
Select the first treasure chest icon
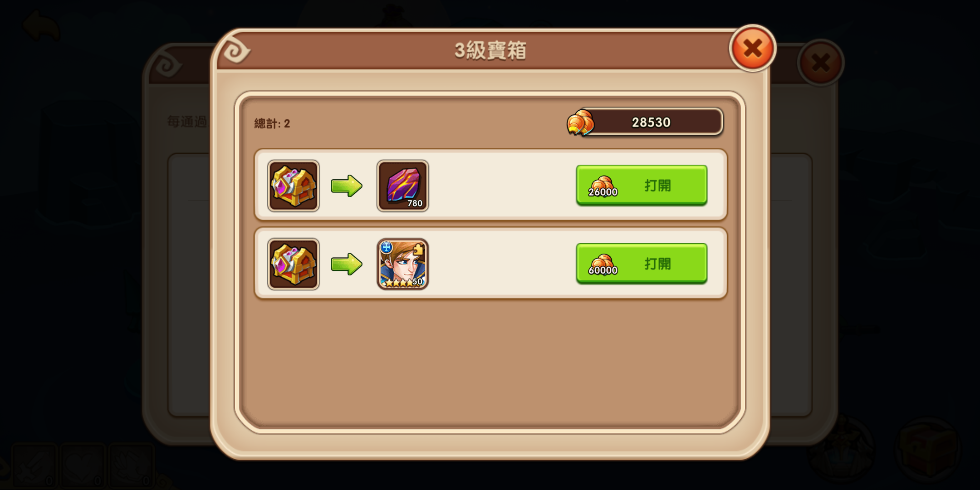(x=294, y=186)
